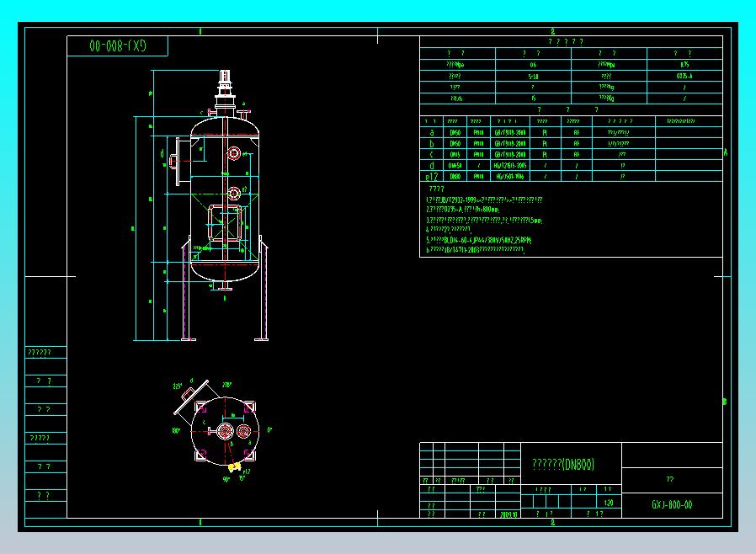Select technical note line 1 citing JB/T2932-1999

click(x=483, y=200)
